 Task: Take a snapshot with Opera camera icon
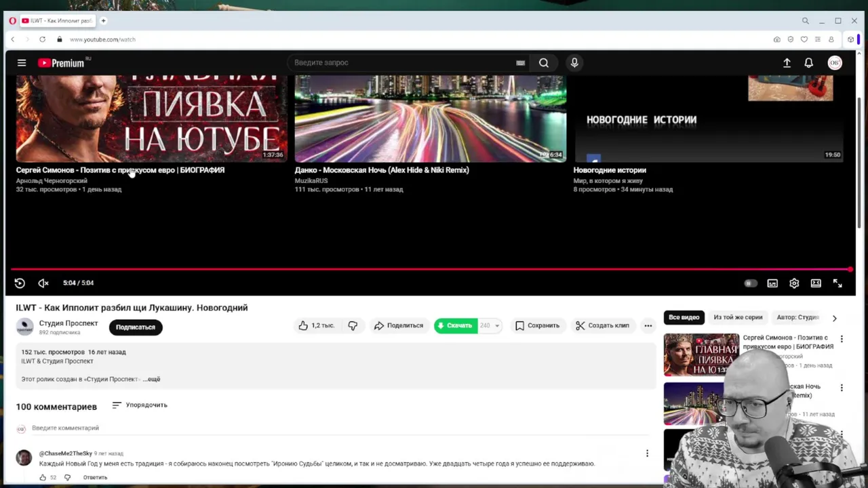point(776,39)
